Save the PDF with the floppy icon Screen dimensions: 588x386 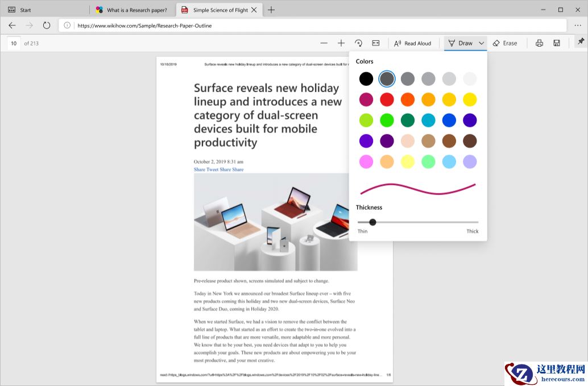[x=557, y=43]
